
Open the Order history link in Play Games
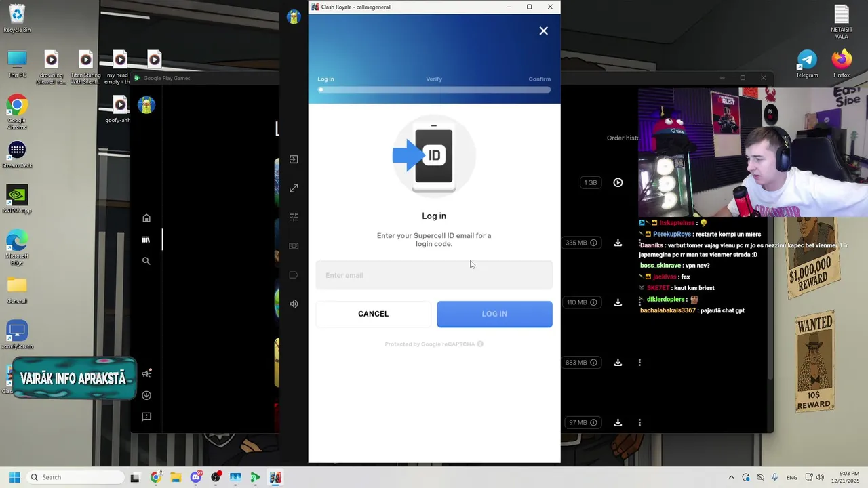pos(623,138)
